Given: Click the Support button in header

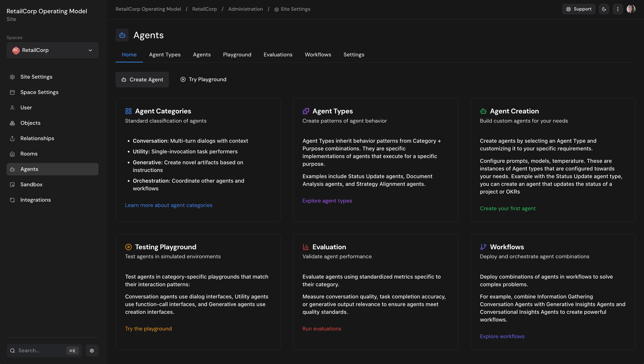Looking at the screenshot, I should click(x=578, y=9).
